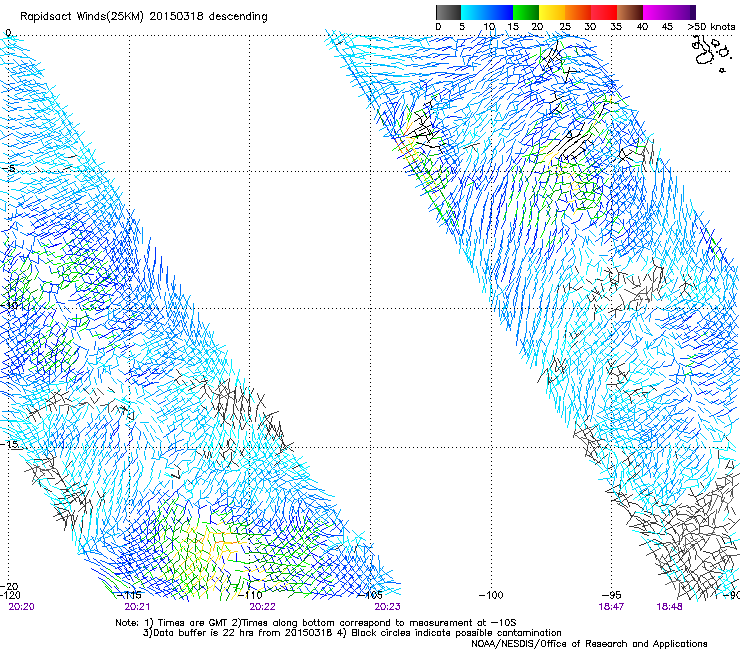Image resolution: width=740 pixels, height=650 pixels.
Task: Click the magenta-purple 40-50 knots legend swatch
Action: [x=669, y=12]
